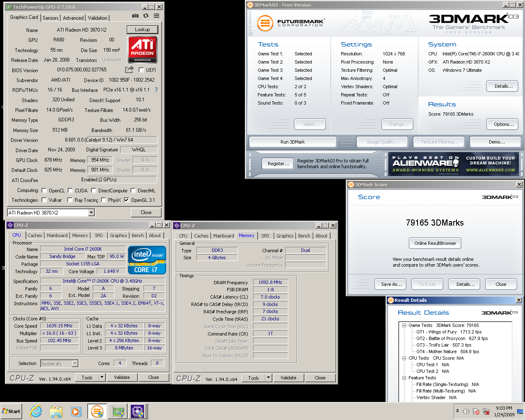Click the Lookup button in GPU-Z
The image size is (525, 420).
(142, 30)
